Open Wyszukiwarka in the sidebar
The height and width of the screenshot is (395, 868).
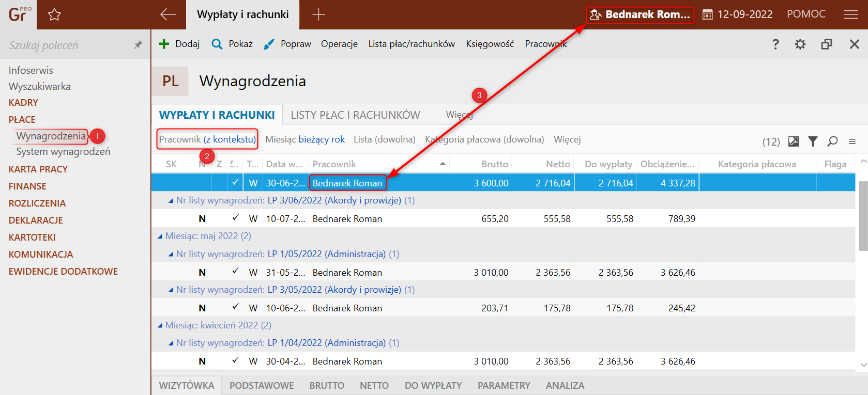[39, 86]
